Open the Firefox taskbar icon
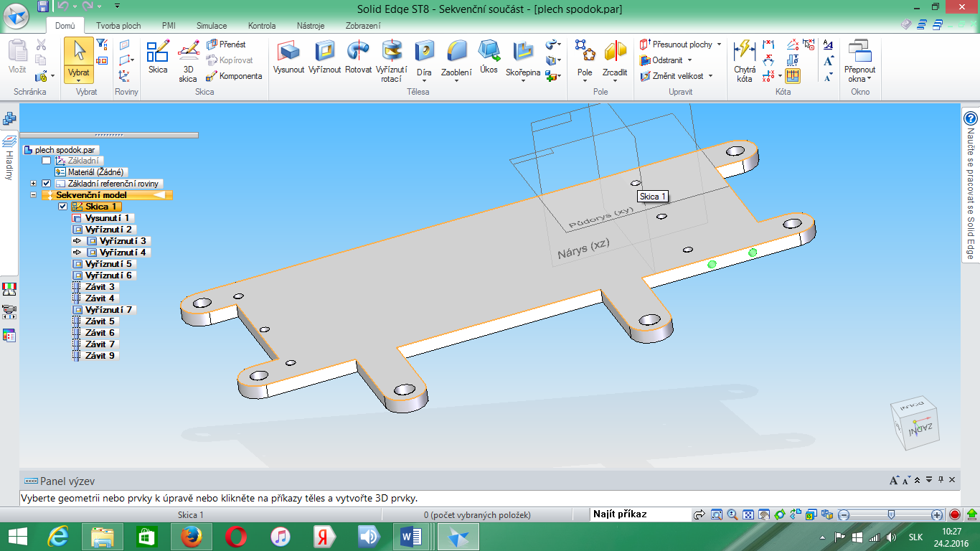Screen dimensions: 980x551 coord(190,537)
